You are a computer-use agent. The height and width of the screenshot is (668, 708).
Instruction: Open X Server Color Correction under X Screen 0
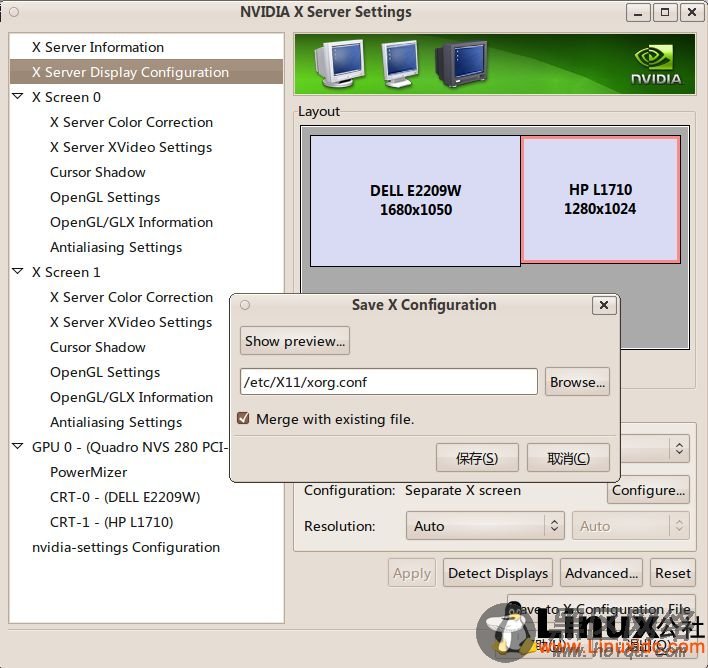point(131,122)
